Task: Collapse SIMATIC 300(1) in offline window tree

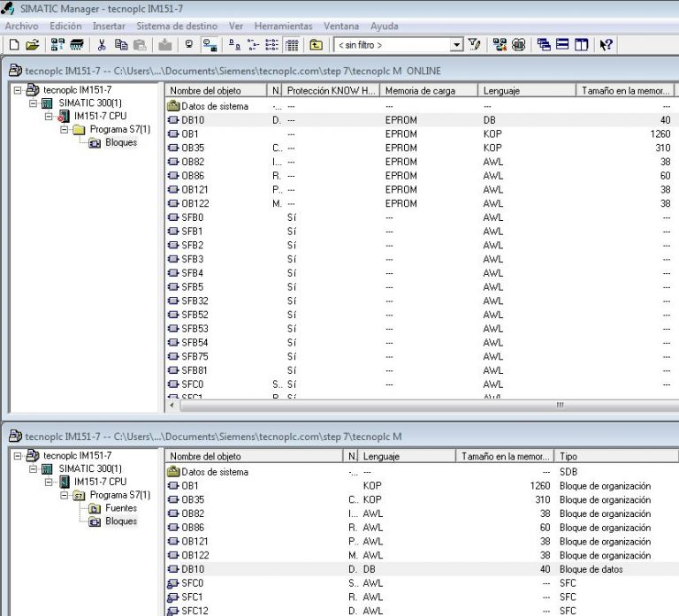Action: click(33, 468)
